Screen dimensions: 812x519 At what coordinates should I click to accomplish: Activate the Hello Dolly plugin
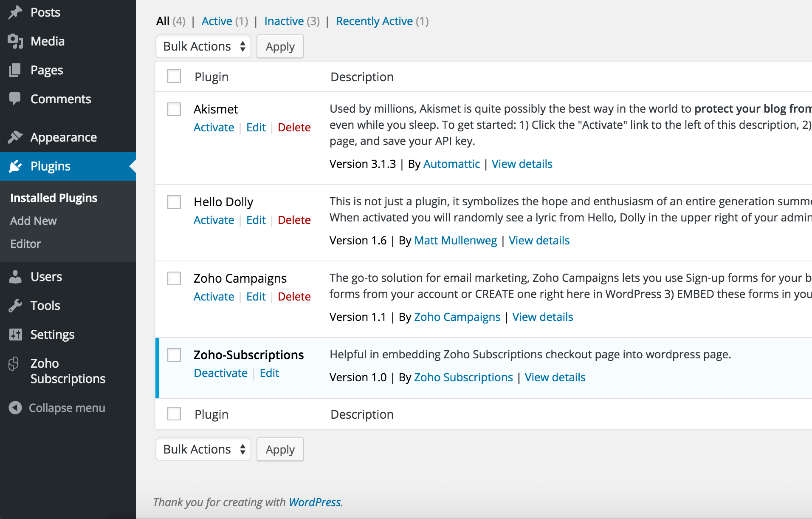coord(214,220)
